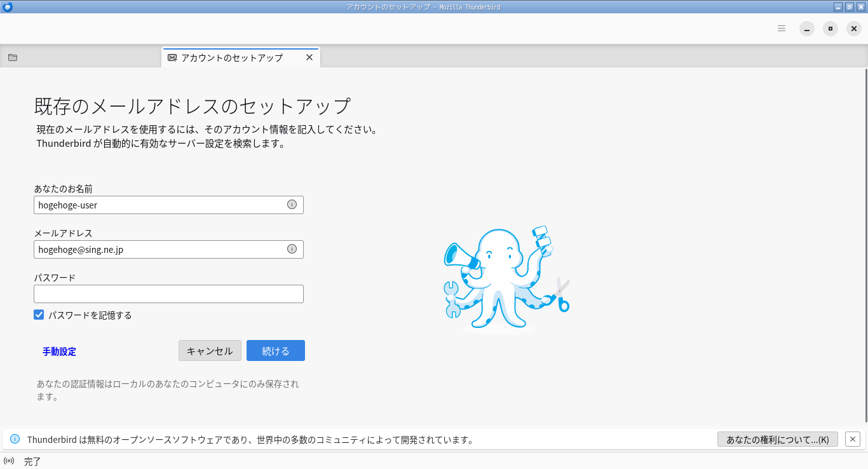Screen dimensions: 868x469
Task: Focus the パスワード input field
Action: point(168,294)
